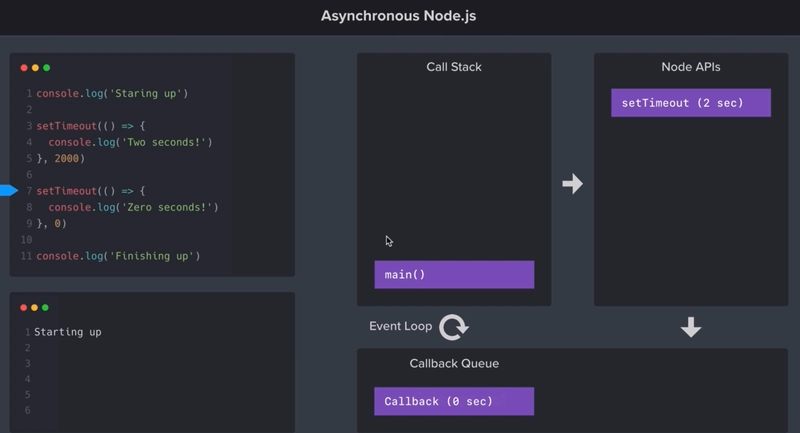Viewport: 800px width, 433px height.
Task: Click the 'Starting up' output line in terminal
Action: 68,332
